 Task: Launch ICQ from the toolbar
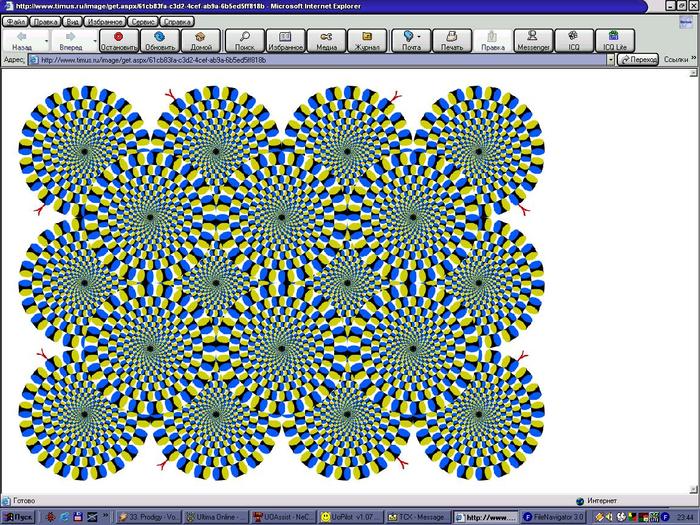click(x=574, y=41)
